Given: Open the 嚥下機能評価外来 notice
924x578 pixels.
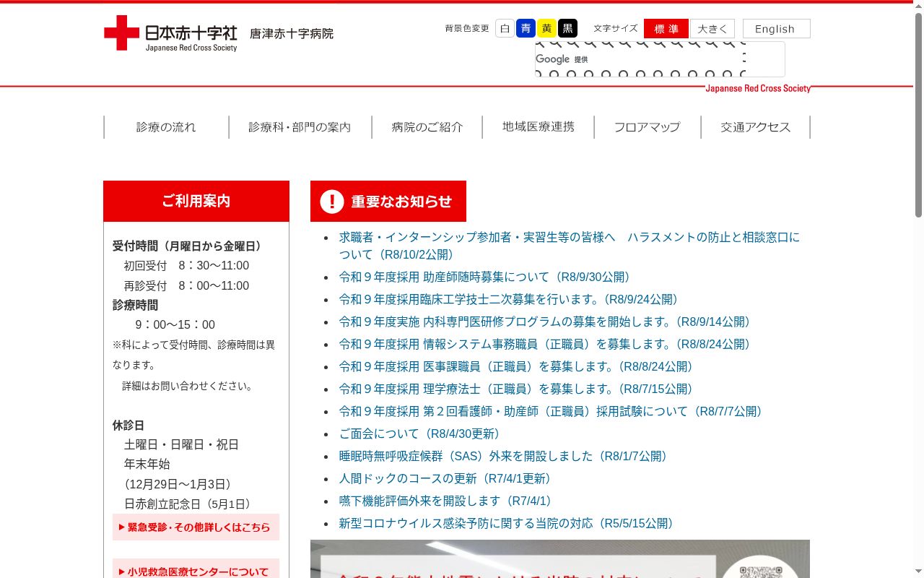Looking at the screenshot, I should (448, 501).
